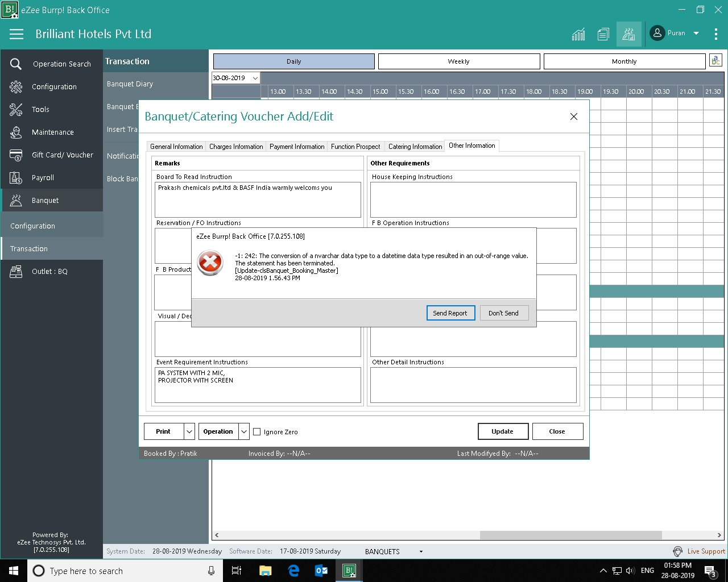Open Live Support link
728x582 pixels.
(x=706, y=551)
